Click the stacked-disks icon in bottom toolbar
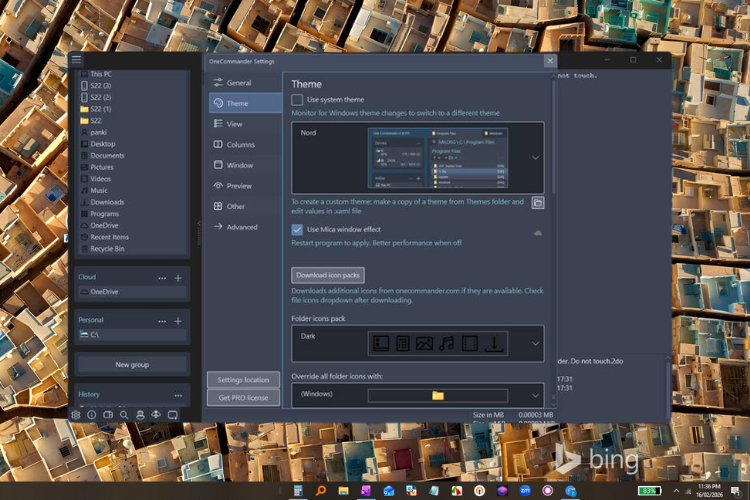Screen dimensions: 750x500 (140, 415)
